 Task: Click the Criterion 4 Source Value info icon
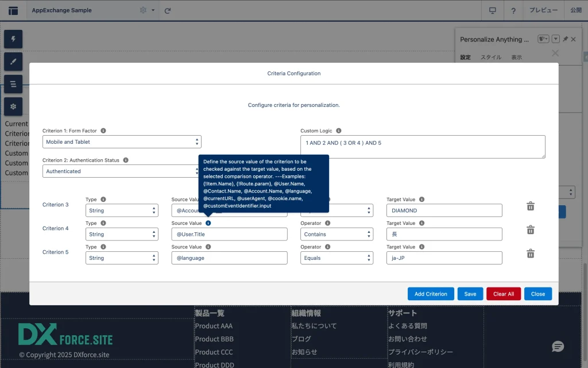208,223
